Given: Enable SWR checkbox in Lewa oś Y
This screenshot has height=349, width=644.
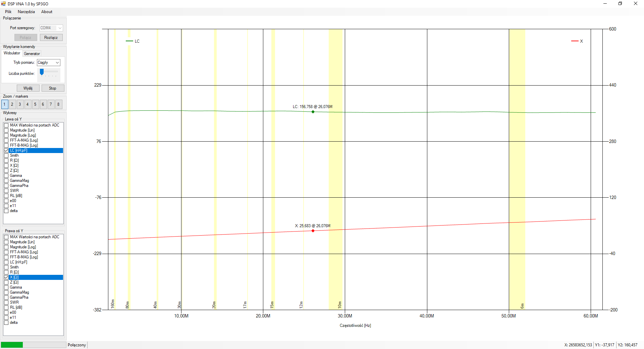Looking at the screenshot, I should (6, 191).
